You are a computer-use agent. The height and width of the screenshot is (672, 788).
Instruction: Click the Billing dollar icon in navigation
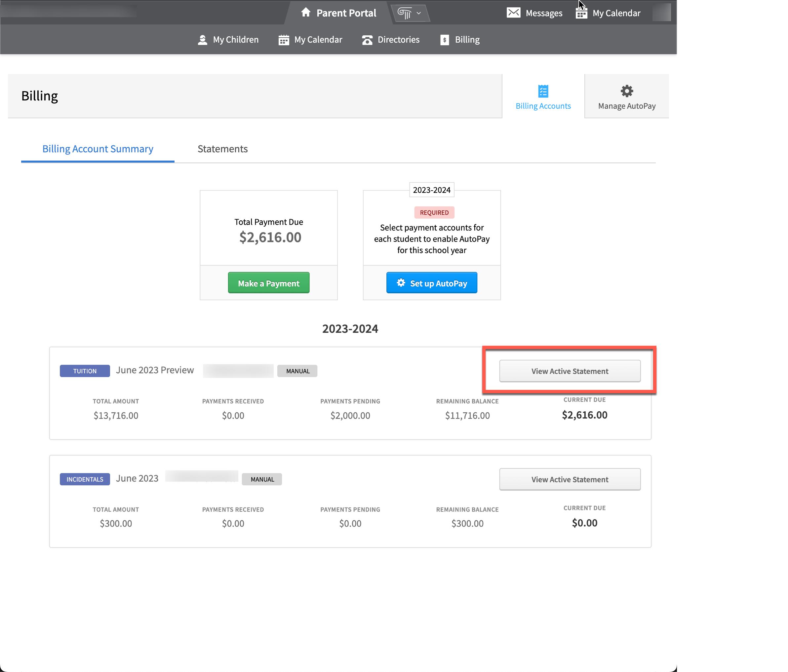444,40
